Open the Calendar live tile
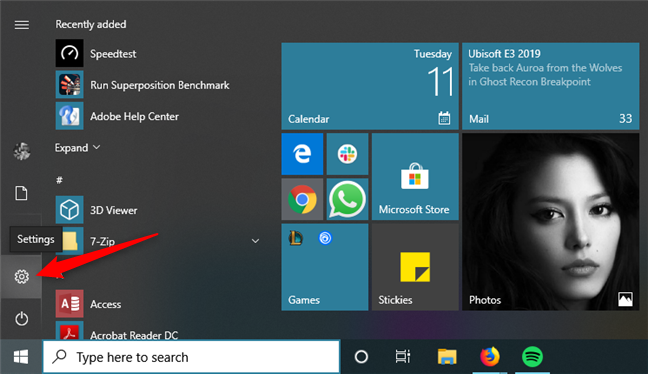Image resolution: width=648 pixels, height=374 pixels. (370, 86)
